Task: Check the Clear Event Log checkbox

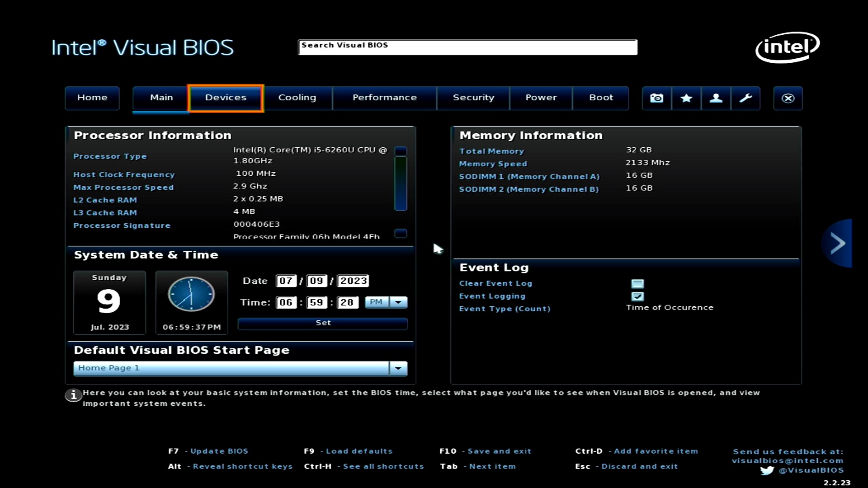Action: point(637,284)
